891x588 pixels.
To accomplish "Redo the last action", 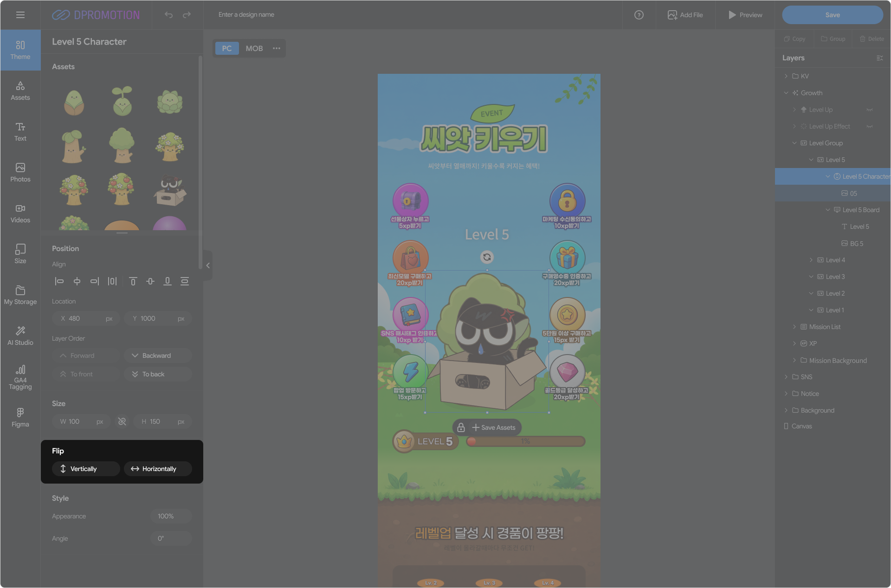I will tap(187, 15).
